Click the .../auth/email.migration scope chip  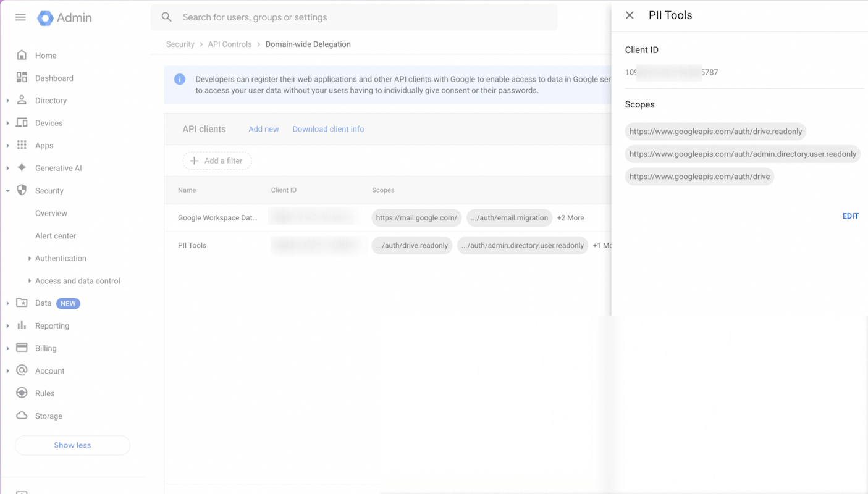510,218
